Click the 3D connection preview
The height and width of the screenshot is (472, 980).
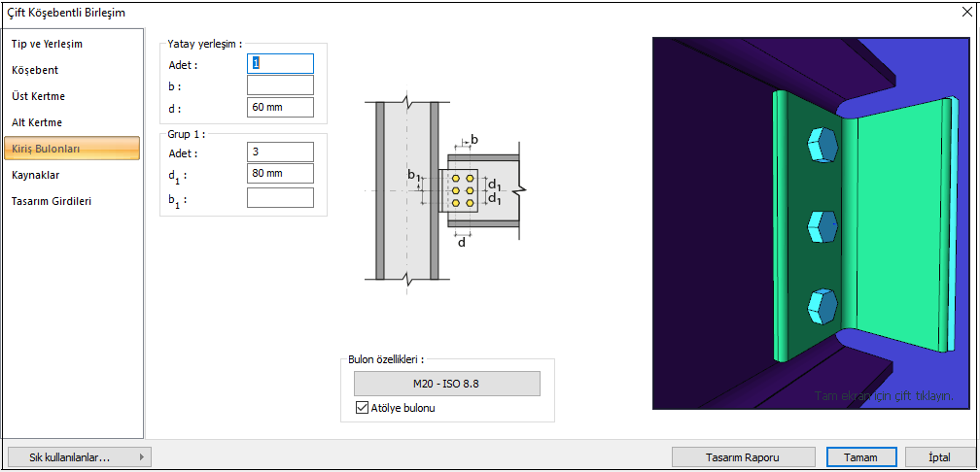pos(810,223)
